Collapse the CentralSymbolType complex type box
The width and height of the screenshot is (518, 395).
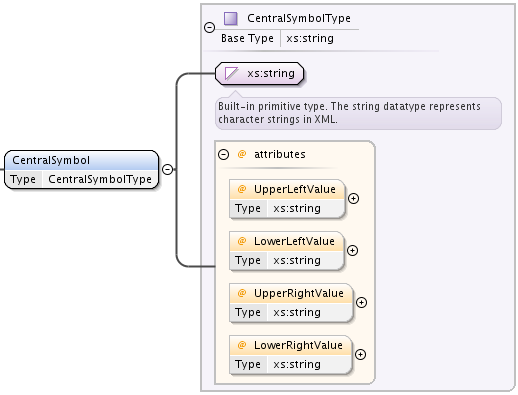[209, 27]
